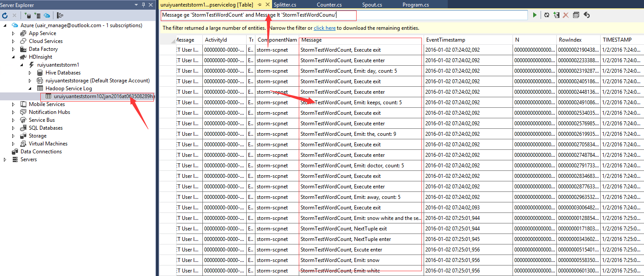Click the Connect to Server icon
This screenshot has width=644, height=276.
click(x=37, y=15)
